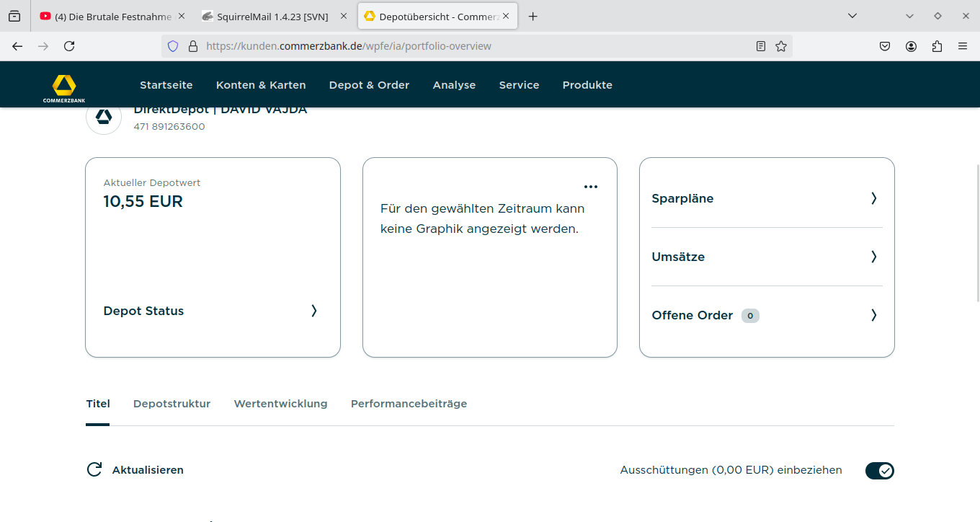The width and height of the screenshot is (980, 522).
Task: Open the Firefox account profile icon
Action: 912,46
